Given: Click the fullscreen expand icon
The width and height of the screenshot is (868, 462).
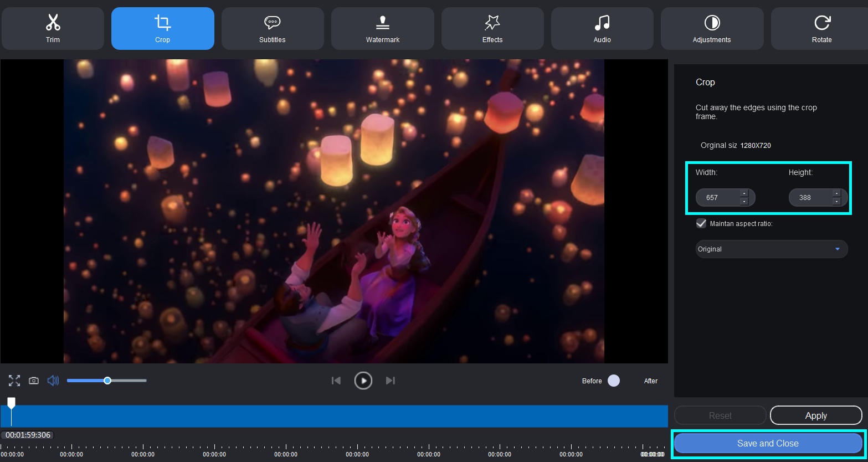Looking at the screenshot, I should pyautogui.click(x=14, y=381).
